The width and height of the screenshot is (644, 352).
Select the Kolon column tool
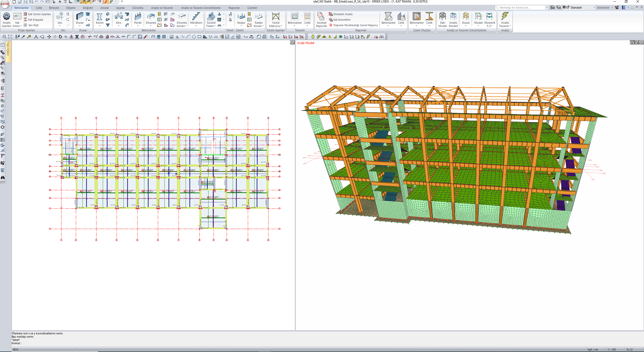(x=99, y=17)
